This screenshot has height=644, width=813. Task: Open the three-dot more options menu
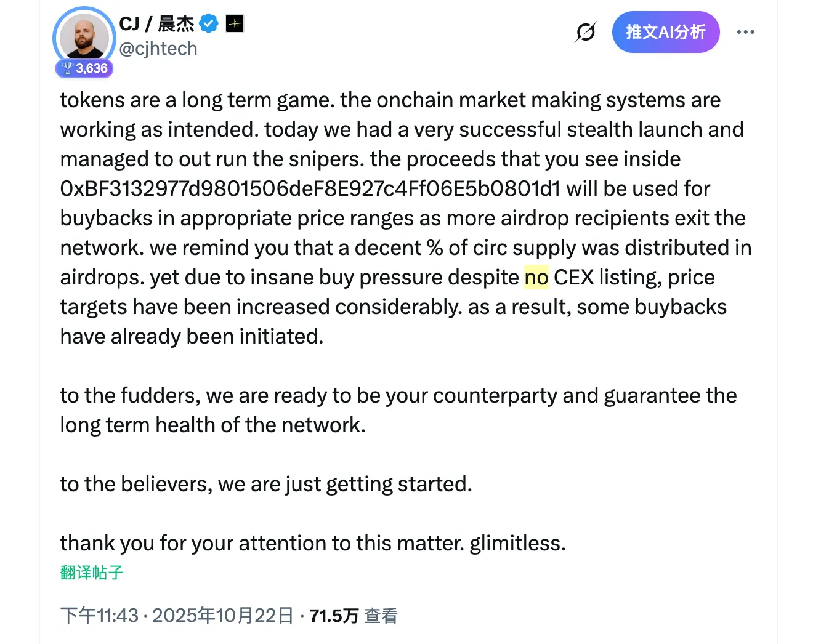pos(745,32)
